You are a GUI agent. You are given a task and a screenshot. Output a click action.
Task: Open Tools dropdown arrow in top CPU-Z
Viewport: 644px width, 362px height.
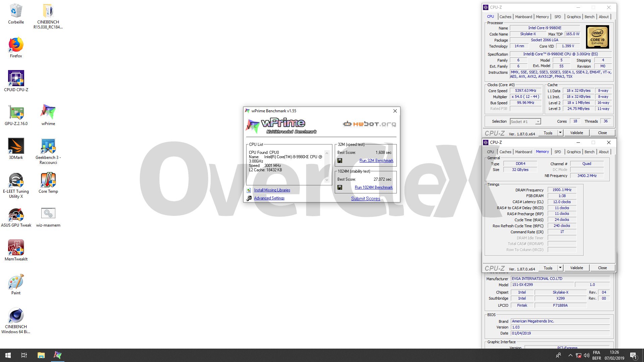pos(560,133)
